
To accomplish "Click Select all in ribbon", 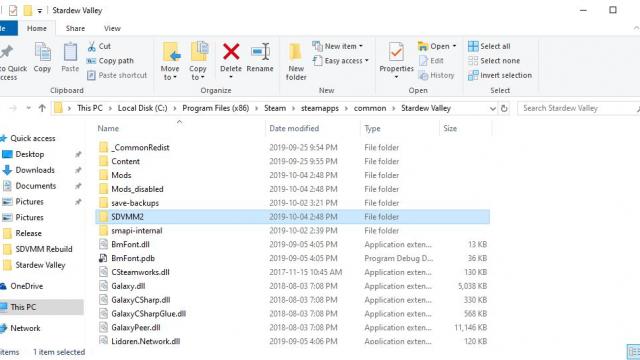I will tap(489, 46).
